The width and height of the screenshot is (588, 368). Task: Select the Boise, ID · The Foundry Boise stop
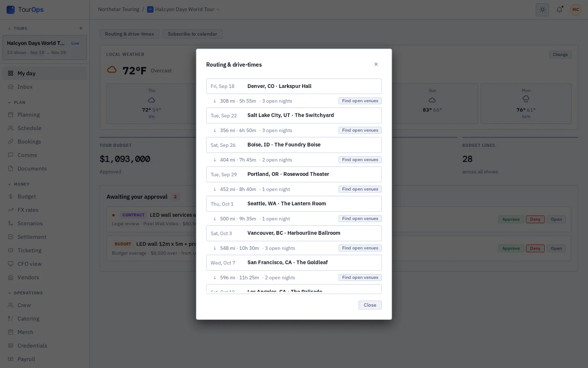(294, 145)
